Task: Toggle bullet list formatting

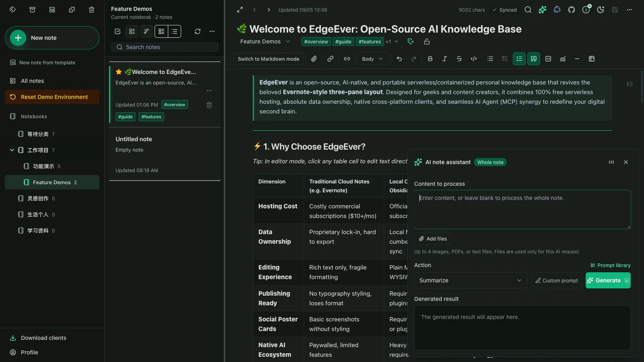Action: point(490,59)
